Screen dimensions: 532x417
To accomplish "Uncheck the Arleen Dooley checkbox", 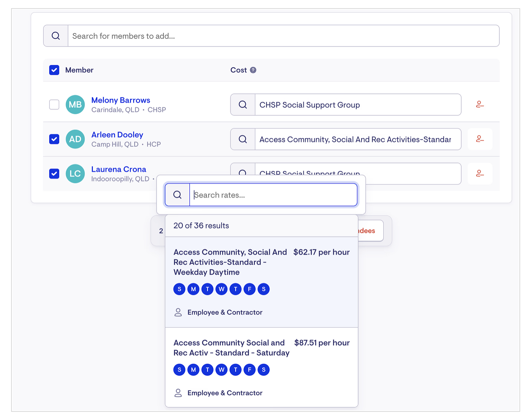I will click(x=54, y=139).
